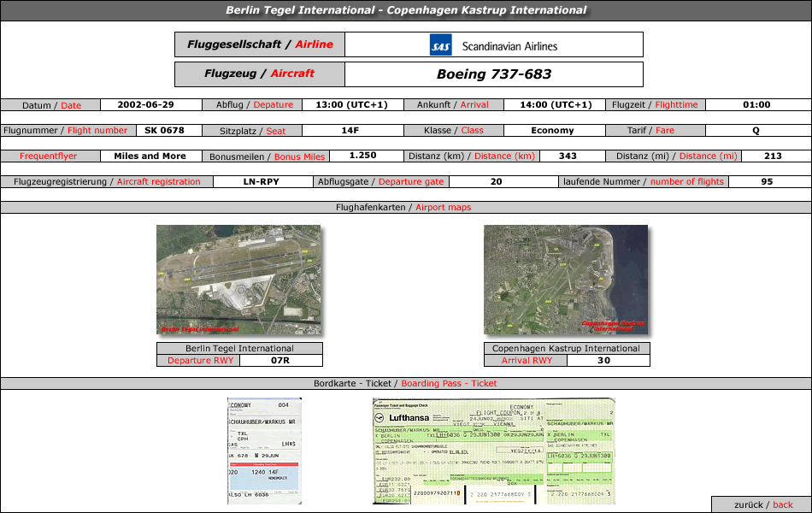Select flight number SK 0678
The height and width of the screenshot is (513, 812).
click(165, 131)
